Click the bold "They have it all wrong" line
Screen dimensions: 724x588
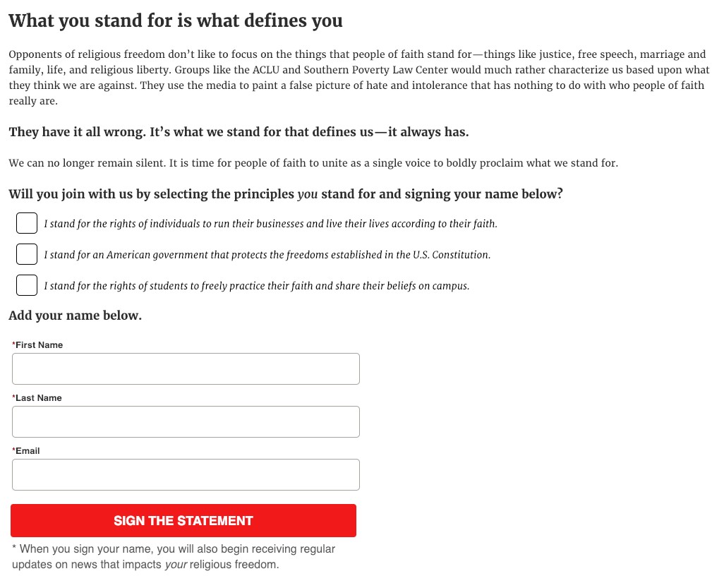point(239,132)
